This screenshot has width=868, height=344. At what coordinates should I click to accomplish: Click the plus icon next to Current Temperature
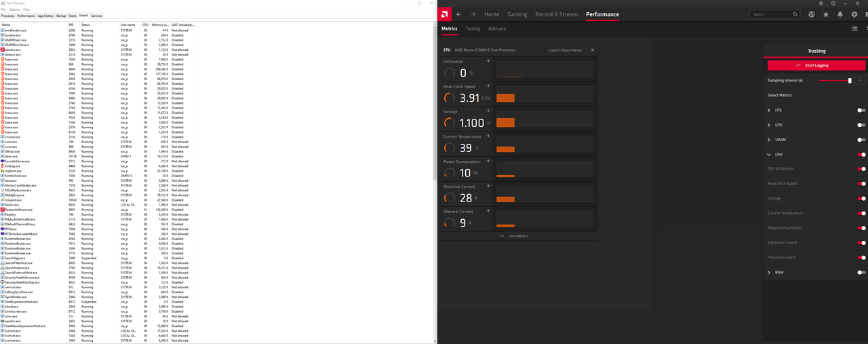click(x=488, y=136)
